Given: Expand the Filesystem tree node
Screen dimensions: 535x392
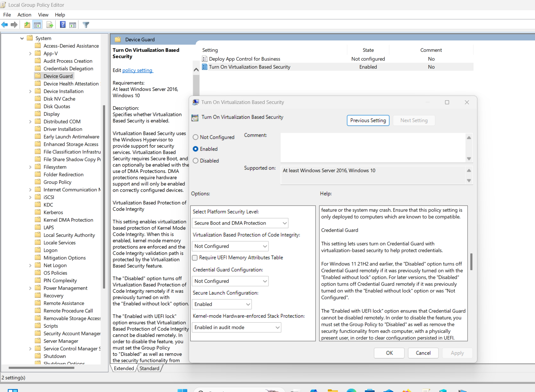Looking at the screenshot, I should 30,167.
